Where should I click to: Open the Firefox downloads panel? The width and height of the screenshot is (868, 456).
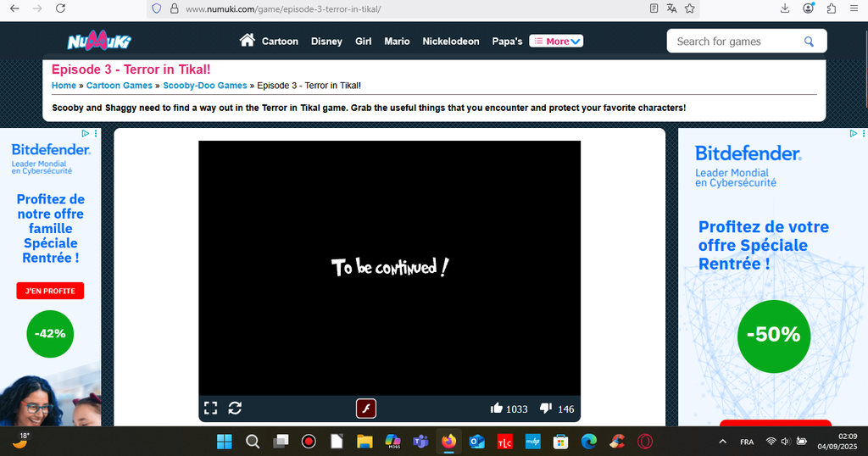click(785, 8)
